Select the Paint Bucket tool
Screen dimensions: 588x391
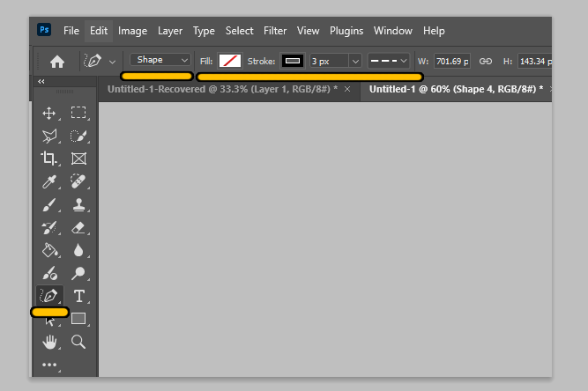(49, 251)
